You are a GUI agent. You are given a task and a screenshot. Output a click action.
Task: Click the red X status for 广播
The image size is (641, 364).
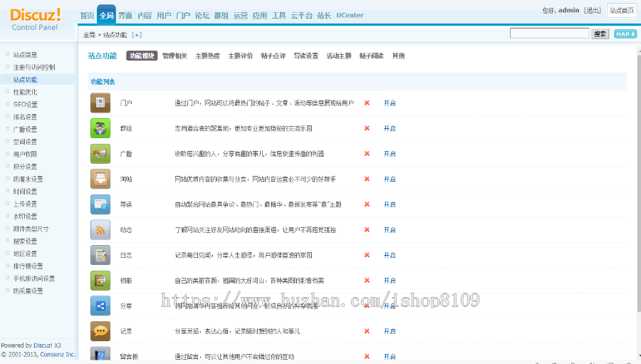click(x=367, y=154)
